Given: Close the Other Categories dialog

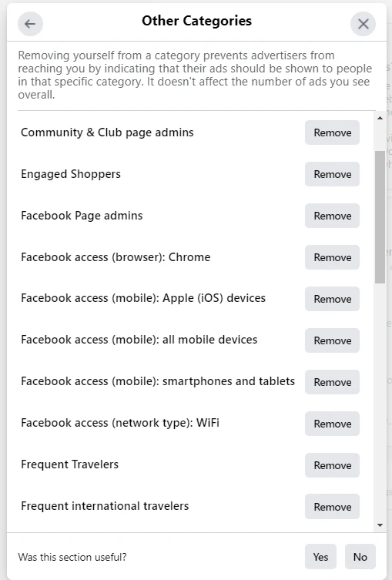Looking at the screenshot, I should tap(364, 24).
